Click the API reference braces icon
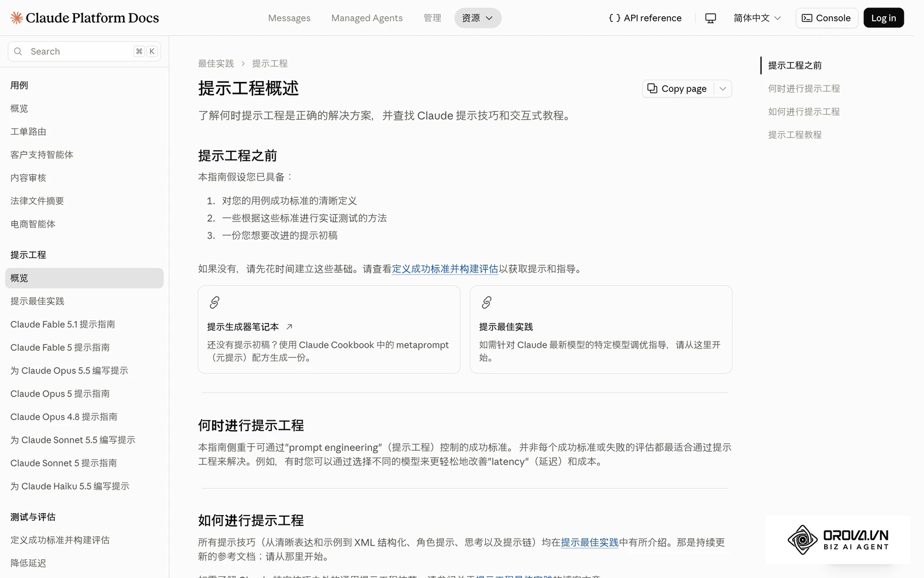 click(614, 18)
